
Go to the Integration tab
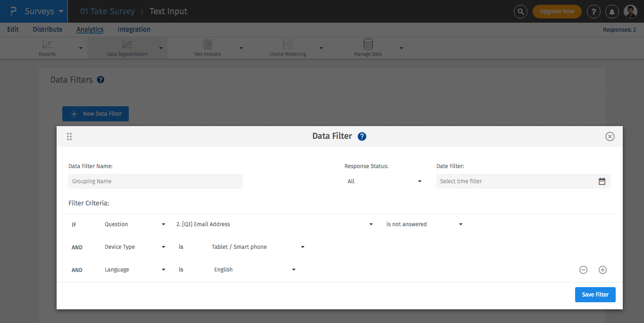tap(134, 29)
